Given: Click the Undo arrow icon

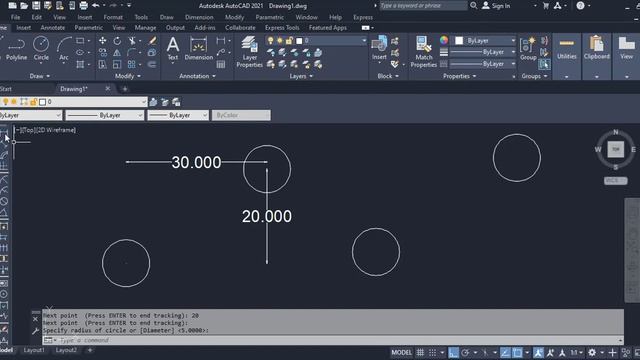Looking at the screenshot, I should click(x=96, y=6).
